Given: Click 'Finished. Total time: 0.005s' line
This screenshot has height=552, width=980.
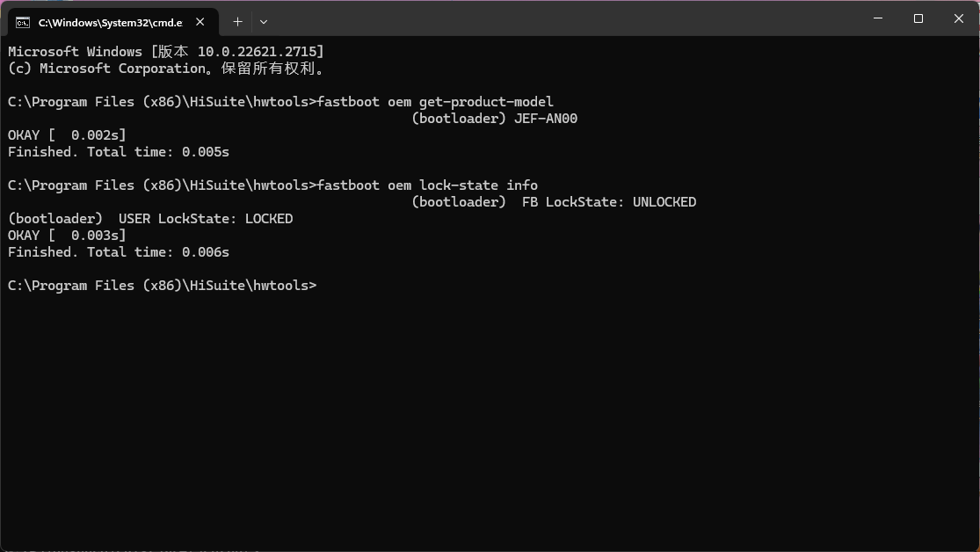Looking at the screenshot, I should (x=119, y=152).
